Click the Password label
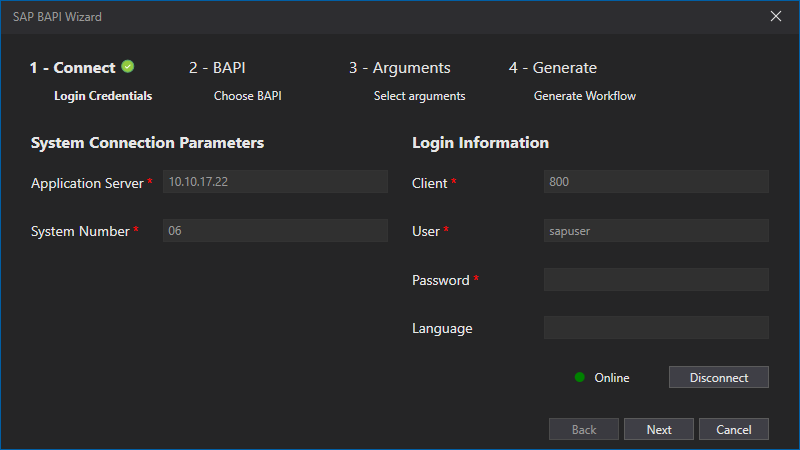 click(441, 280)
